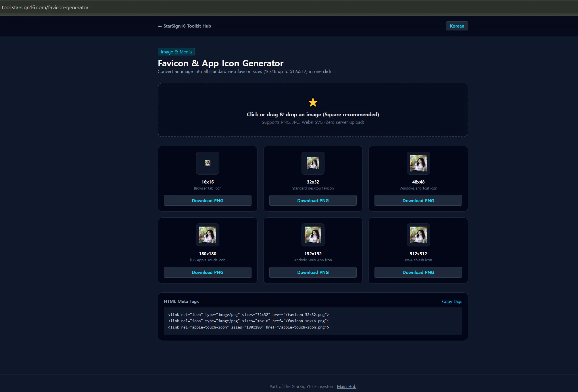Download the 192x192 Android PNG
The height and width of the screenshot is (392, 578).
tap(313, 272)
